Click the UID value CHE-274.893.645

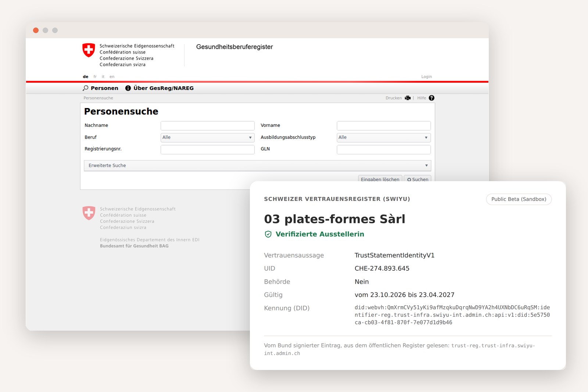382,269
